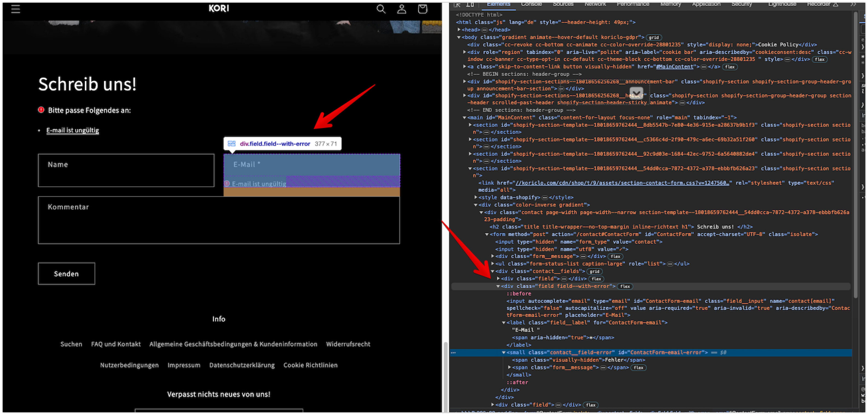Open the hamburger menu icon
Image resolution: width=868 pixels, height=415 pixels.
(x=16, y=9)
